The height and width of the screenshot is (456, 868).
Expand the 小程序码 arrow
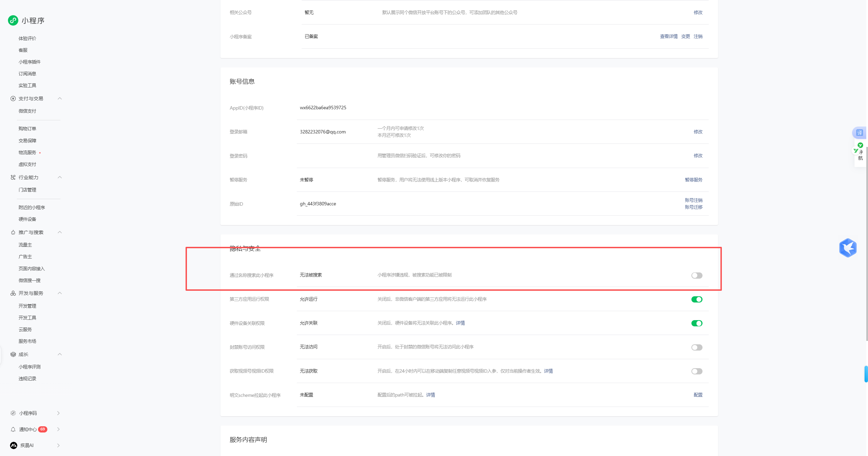coord(58,413)
